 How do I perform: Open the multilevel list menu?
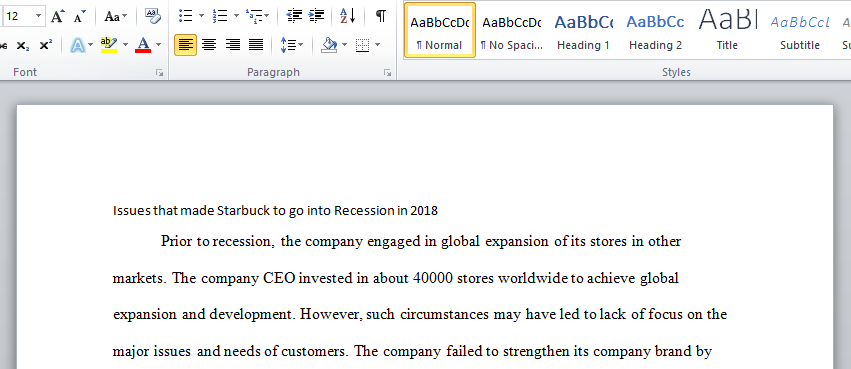pos(257,16)
